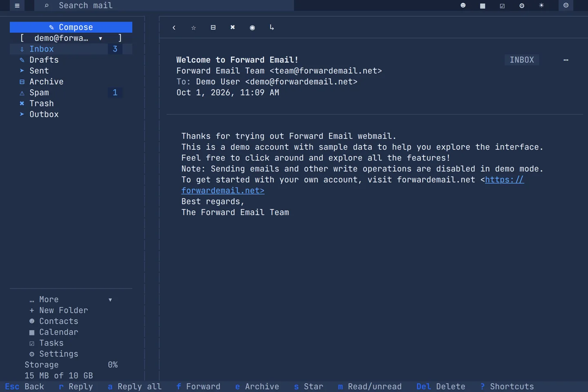The image size is (588, 392).
Task: Click Reply all in the shortcut bar
Action: click(x=135, y=387)
